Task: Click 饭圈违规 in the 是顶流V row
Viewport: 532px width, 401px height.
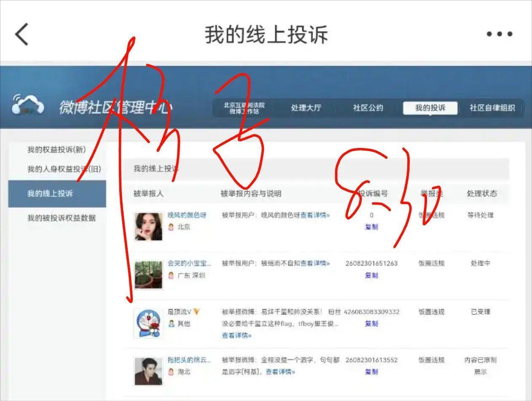Action: [x=431, y=312]
